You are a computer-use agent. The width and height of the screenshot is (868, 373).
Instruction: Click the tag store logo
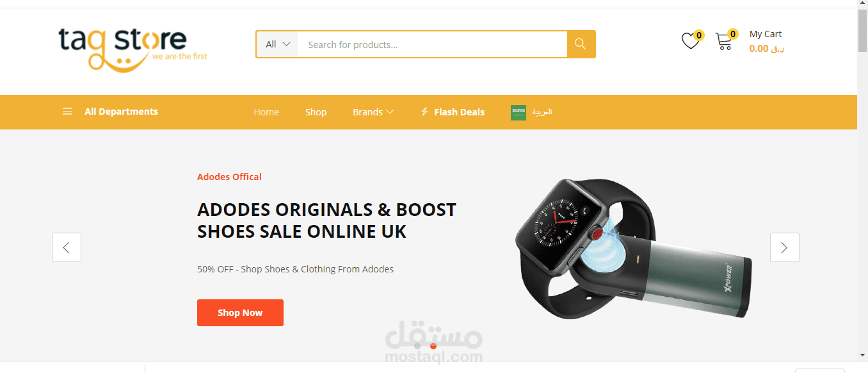(133, 48)
